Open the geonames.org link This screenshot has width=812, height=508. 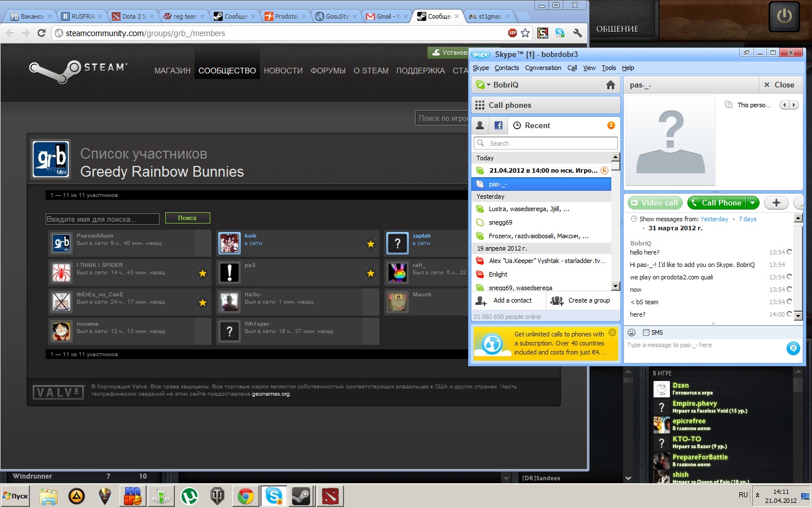pyautogui.click(x=271, y=394)
